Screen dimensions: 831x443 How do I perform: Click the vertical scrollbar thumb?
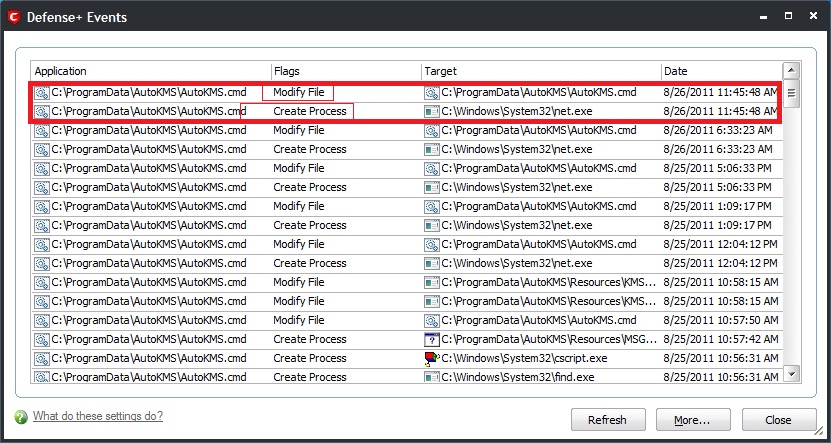click(791, 94)
